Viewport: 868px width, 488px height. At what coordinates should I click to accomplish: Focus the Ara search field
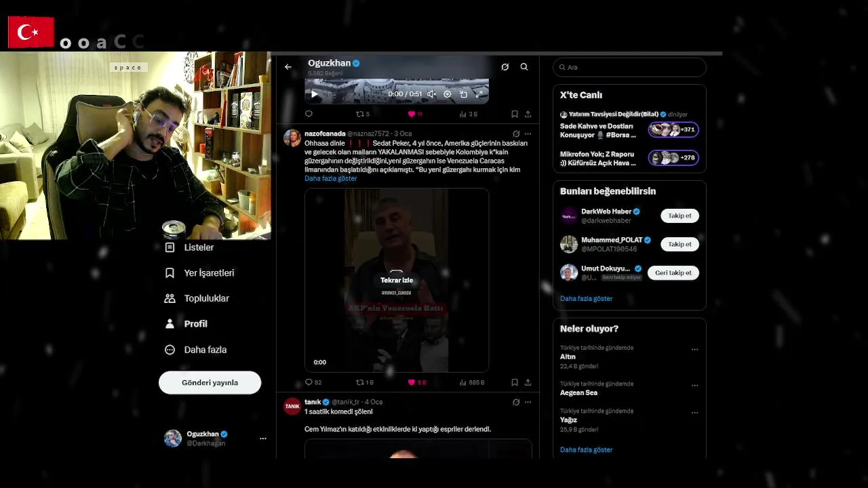629,67
